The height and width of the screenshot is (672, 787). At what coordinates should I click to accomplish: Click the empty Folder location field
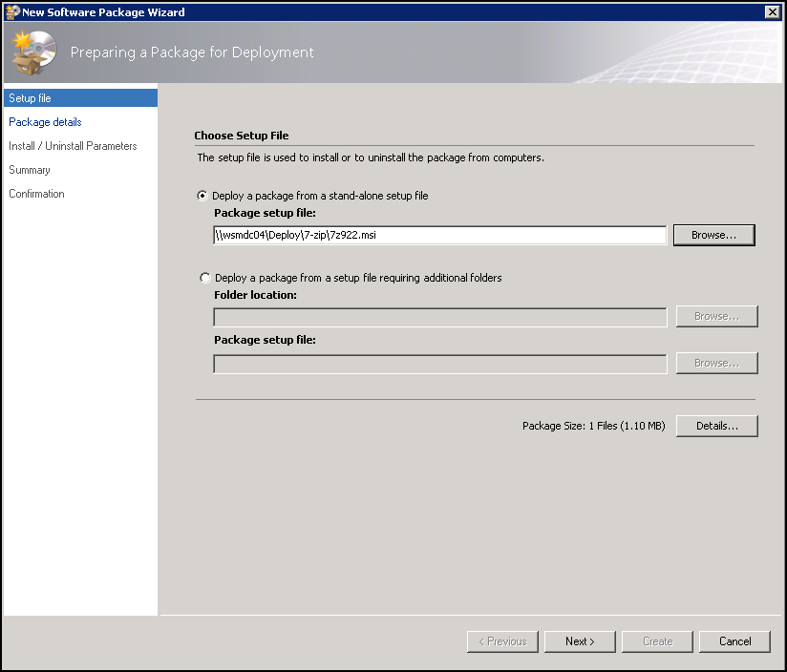pos(439,315)
